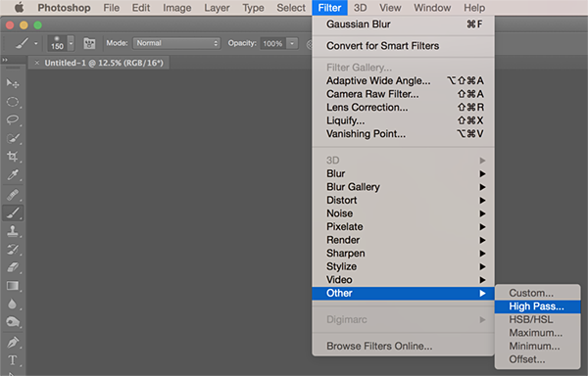Select the Lasso tool
588x376 pixels.
pyautogui.click(x=13, y=119)
